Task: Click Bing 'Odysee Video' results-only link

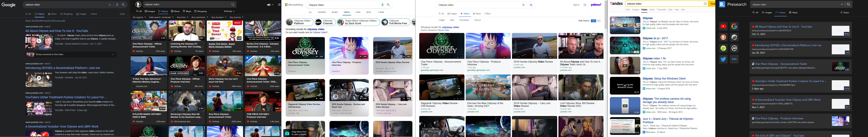Action: 320,32
